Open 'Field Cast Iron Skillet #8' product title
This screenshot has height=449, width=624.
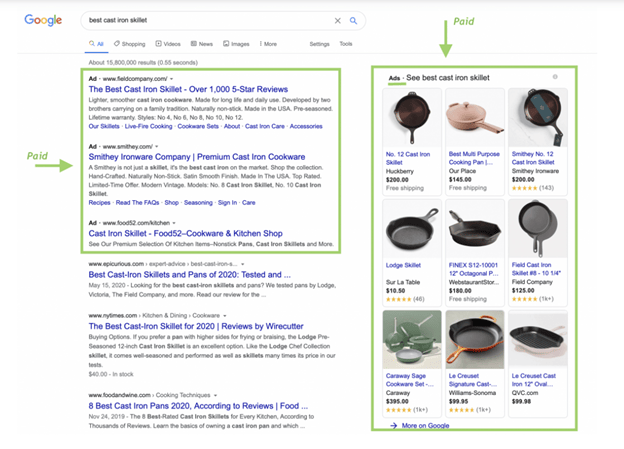click(536, 269)
